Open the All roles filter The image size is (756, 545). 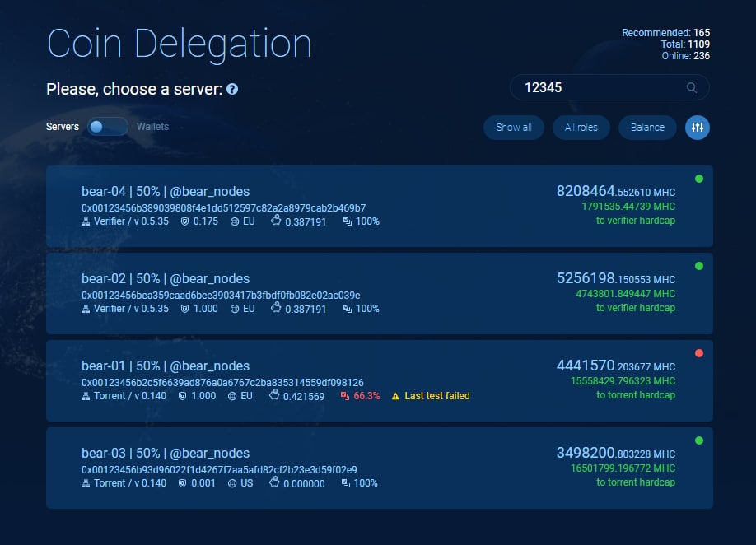click(581, 128)
